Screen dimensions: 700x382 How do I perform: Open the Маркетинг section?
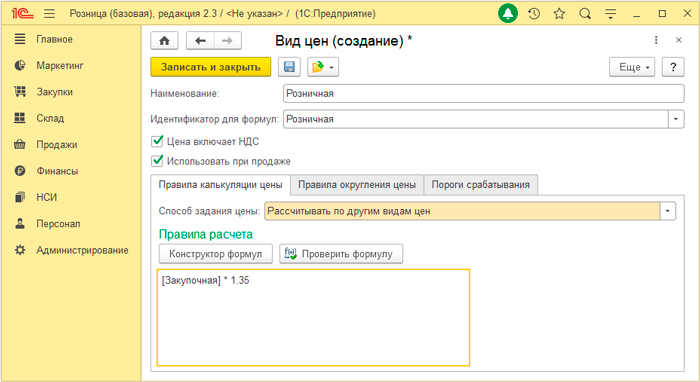[x=60, y=66]
